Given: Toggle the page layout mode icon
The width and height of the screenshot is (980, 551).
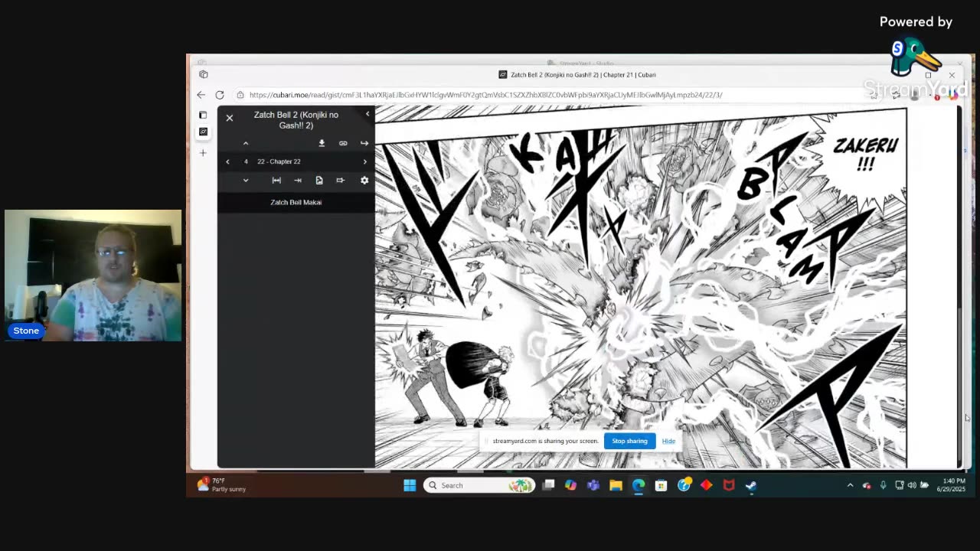Looking at the screenshot, I should [319, 181].
